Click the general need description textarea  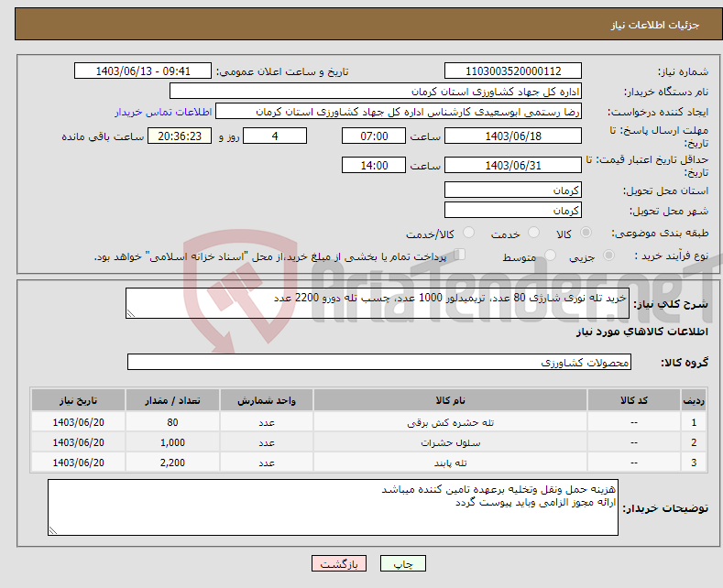tap(378, 303)
